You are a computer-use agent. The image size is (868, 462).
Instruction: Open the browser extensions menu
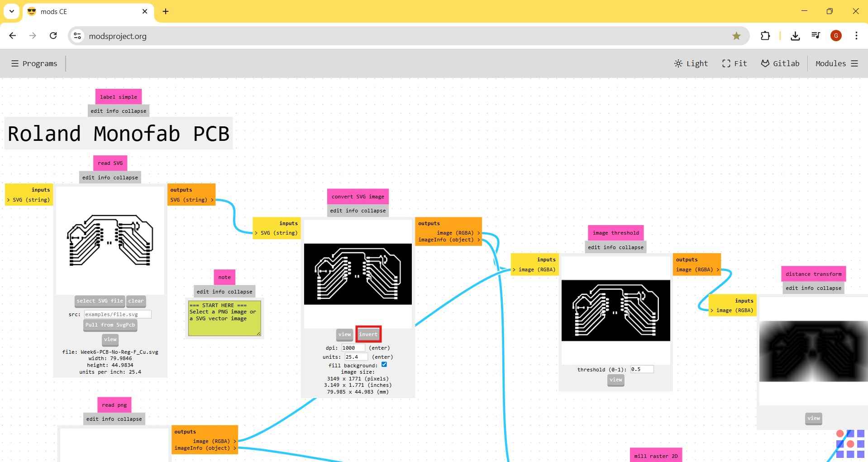(765, 36)
